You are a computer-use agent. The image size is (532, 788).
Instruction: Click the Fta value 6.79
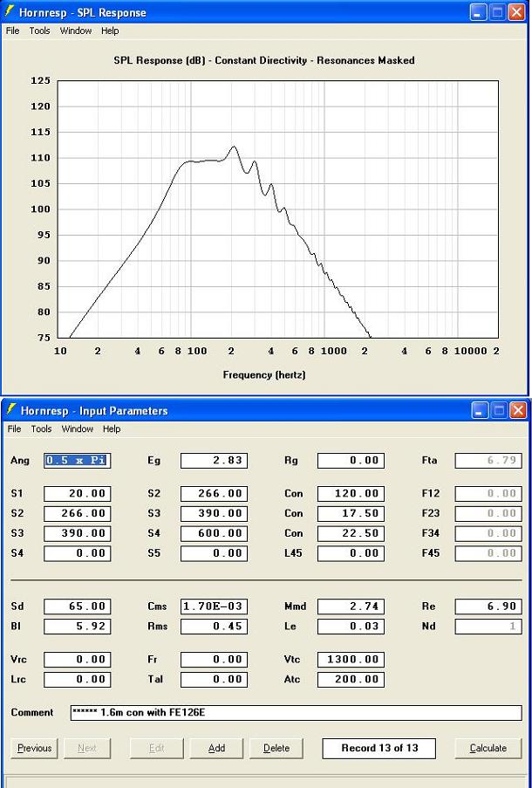point(488,461)
